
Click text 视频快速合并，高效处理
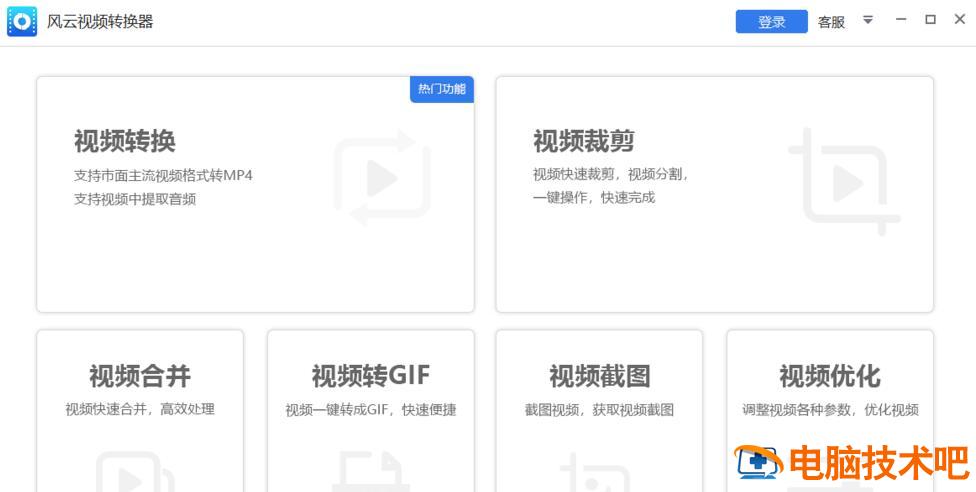point(140,409)
